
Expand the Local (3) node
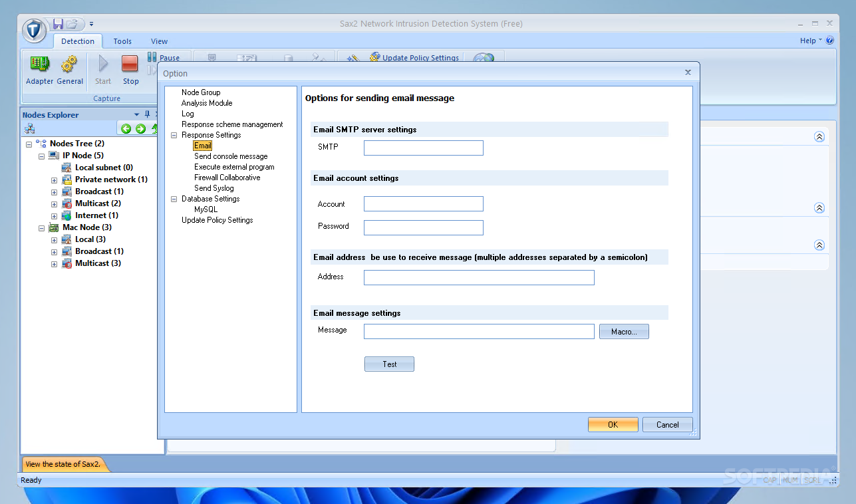coord(55,240)
